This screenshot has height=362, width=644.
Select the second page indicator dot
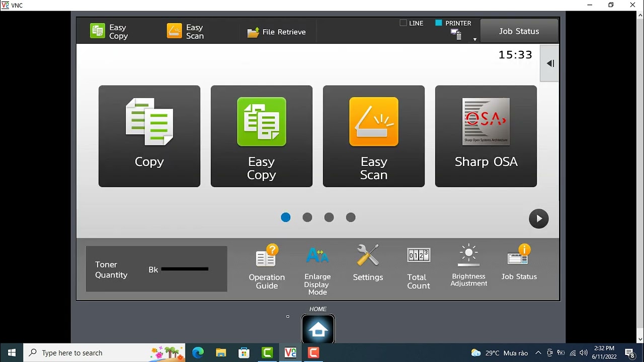[307, 217]
